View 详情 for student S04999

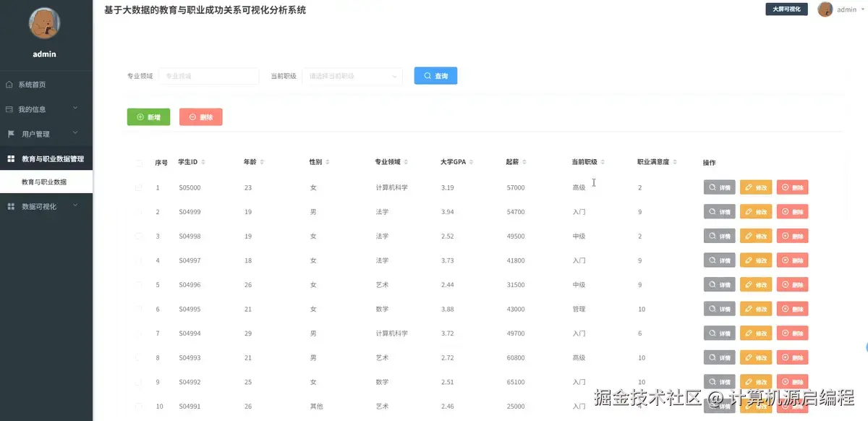point(720,212)
